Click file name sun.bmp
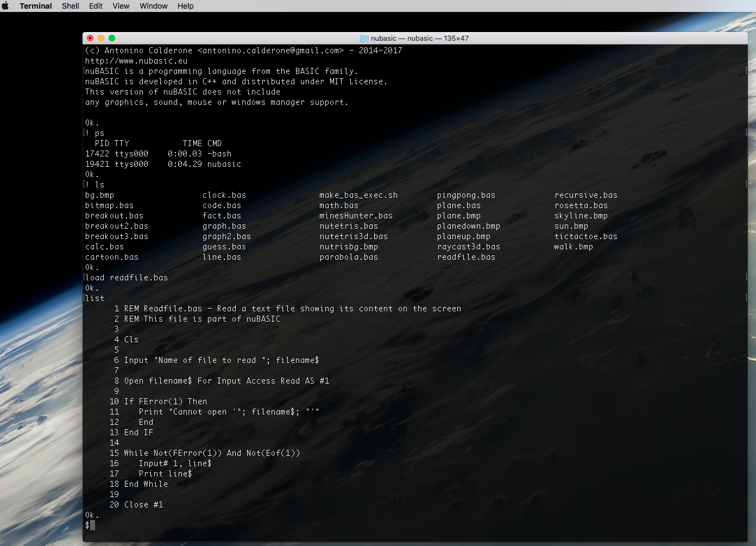This screenshot has height=546, width=756. point(571,226)
